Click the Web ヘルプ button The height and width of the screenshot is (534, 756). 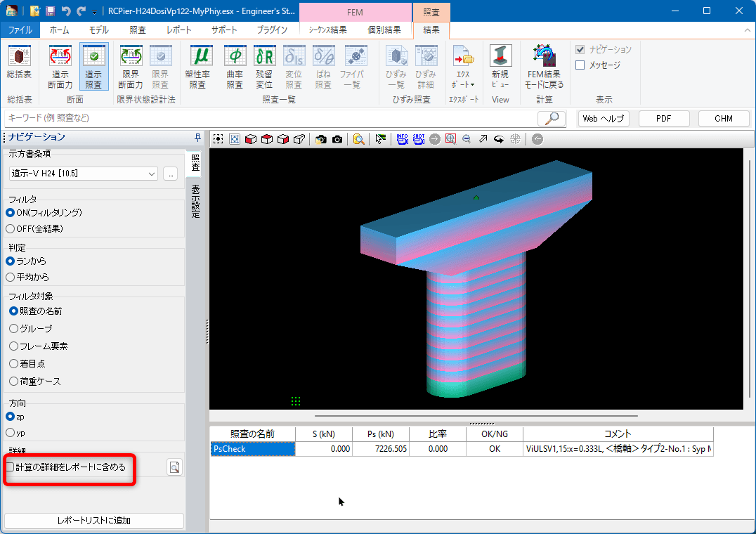coord(604,119)
